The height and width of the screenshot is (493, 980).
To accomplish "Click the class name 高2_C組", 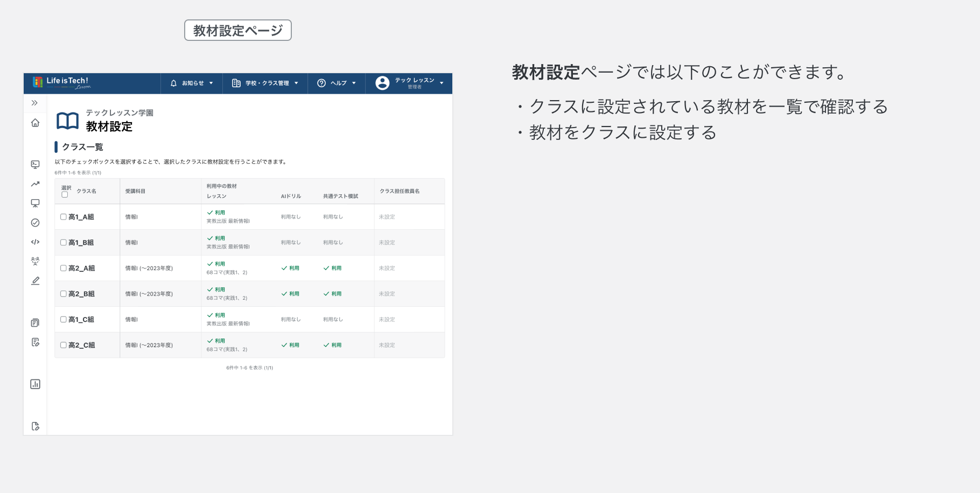I will click(x=81, y=346).
